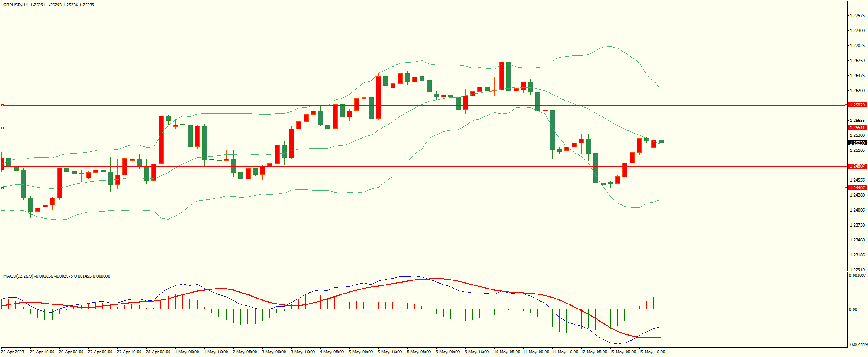The width and height of the screenshot is (868, 357).
Task: Click the 25 Apr 2023 date label
Action: (x=13, y=352)
